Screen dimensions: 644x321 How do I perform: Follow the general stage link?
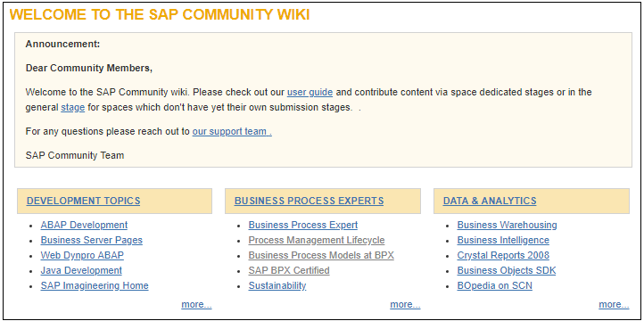click(x=73, y=108)
